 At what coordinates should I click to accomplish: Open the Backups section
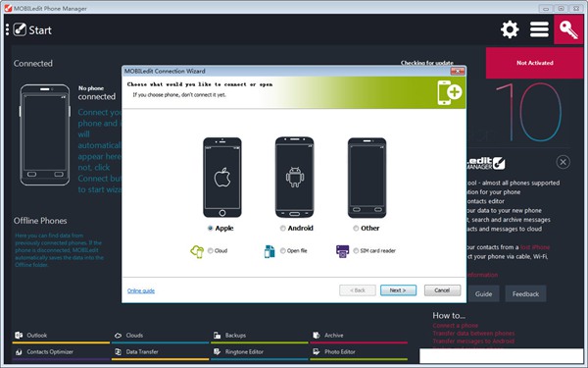tap(260, 336)
